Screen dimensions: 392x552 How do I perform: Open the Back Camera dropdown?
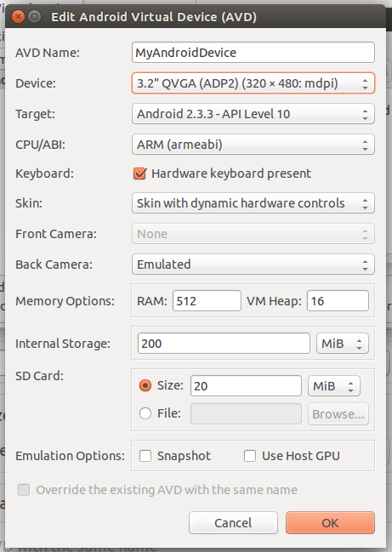click(253, 265)
